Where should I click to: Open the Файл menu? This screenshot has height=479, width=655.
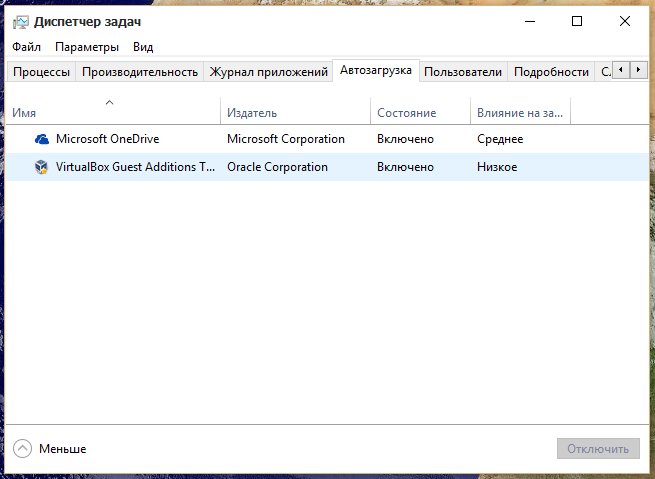[x=26, y=47]
